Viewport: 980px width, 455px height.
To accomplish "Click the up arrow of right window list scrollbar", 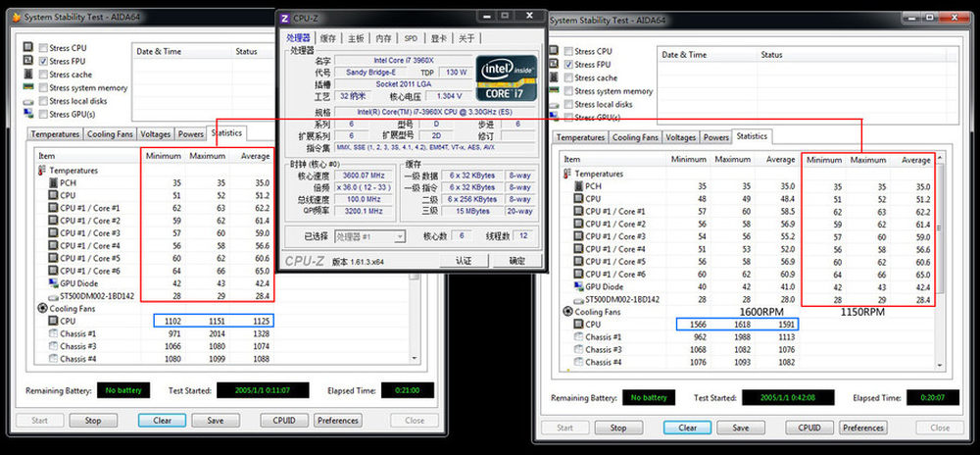I will pos(940,156).
